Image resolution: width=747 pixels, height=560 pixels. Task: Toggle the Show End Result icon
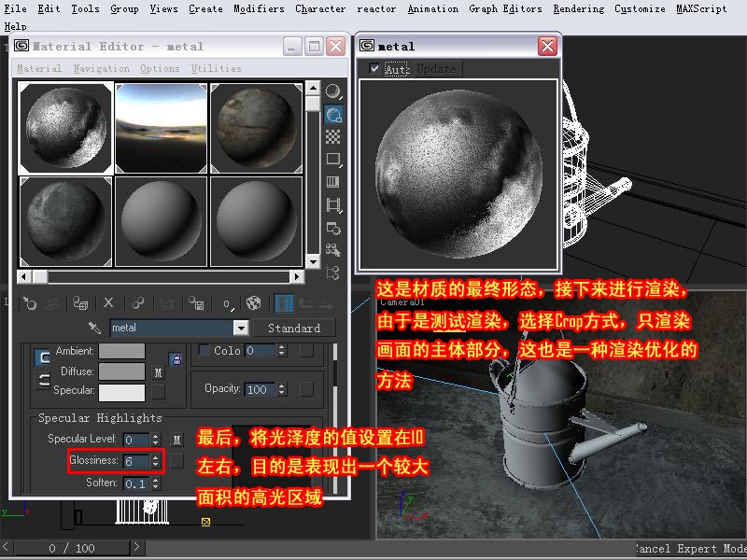click(x=285, y=303)
